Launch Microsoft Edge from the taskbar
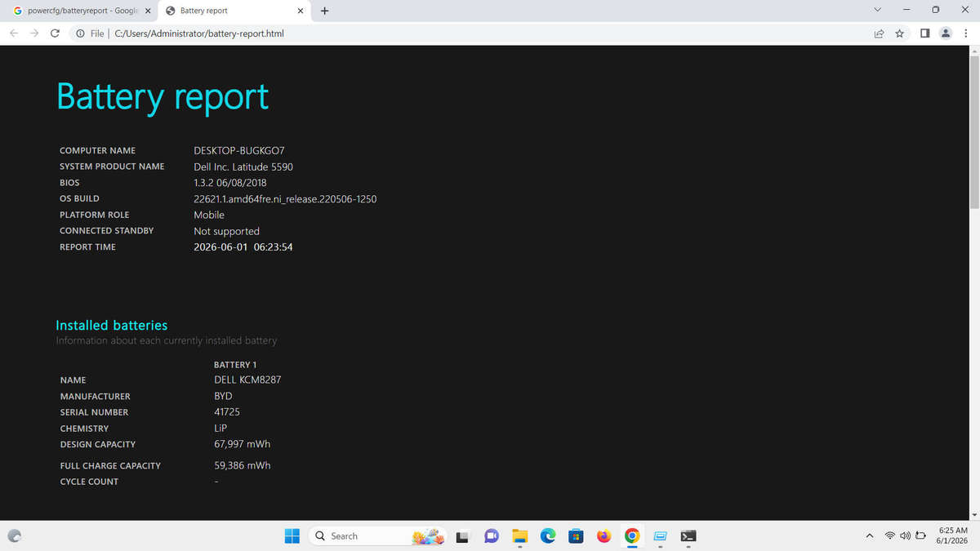Screen dimensions: 980x551 coord(548,536)
